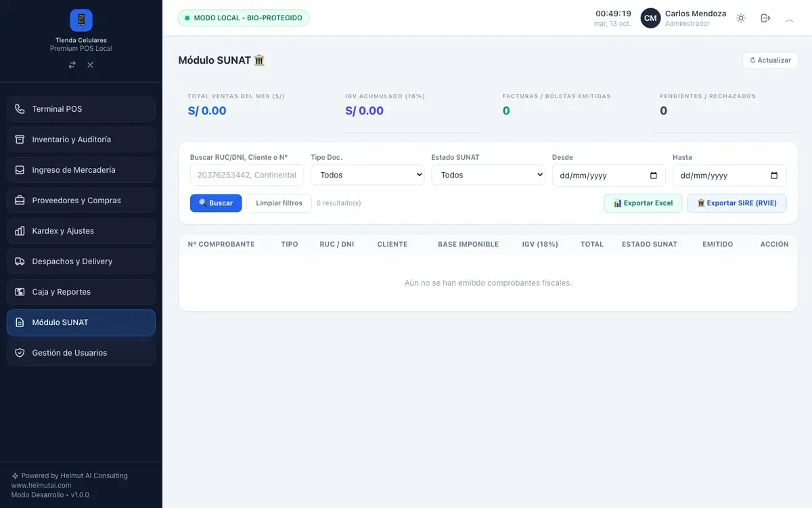Close the sidebar with the X icon
The image size is (812, 508).
click(x=90, y=65)
